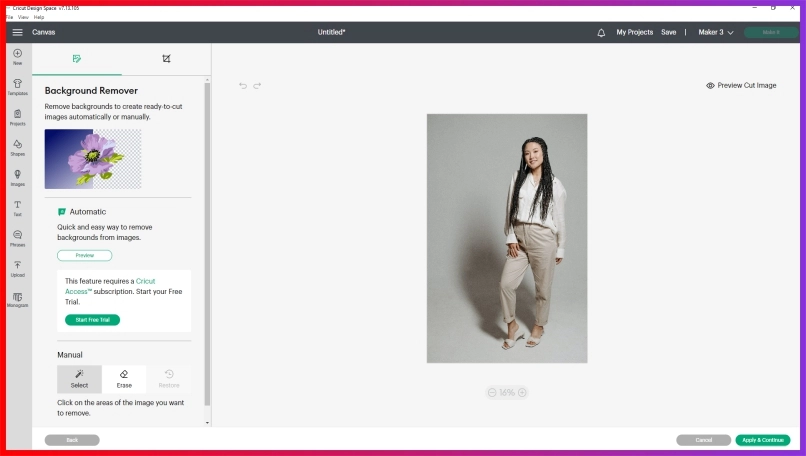The width and height of the screenshot is (806, 456).
Task: Open the Images library icon
Action: 17,177
